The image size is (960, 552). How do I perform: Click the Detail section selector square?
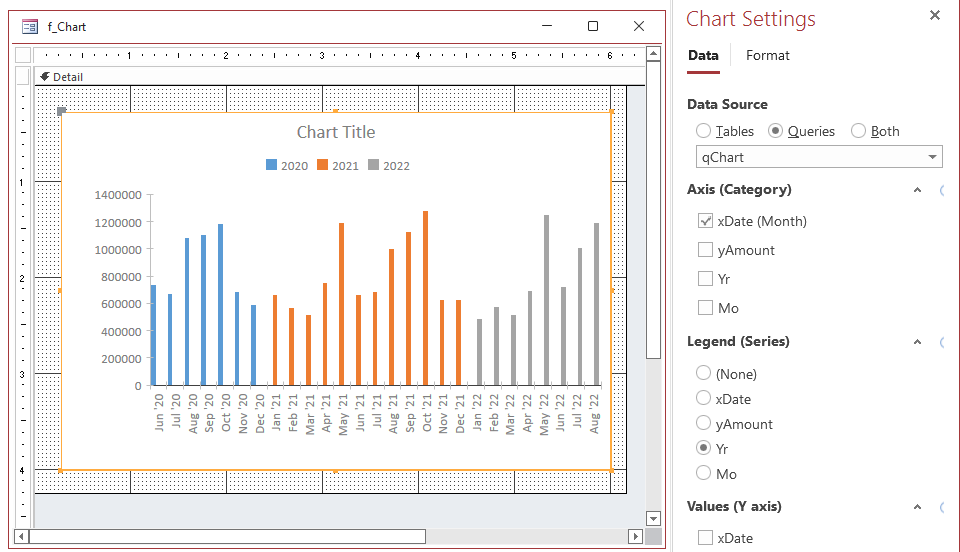point(23,76)
